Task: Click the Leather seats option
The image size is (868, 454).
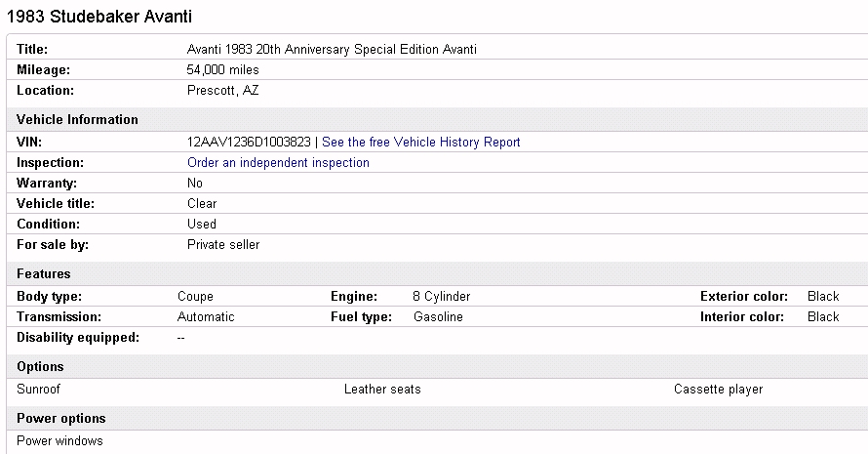Action: [382, 390]
